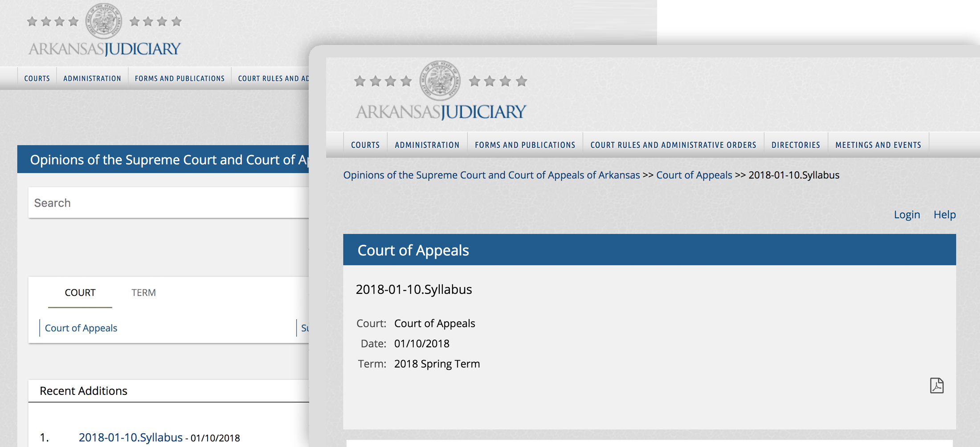Open Court of Appeals link under Court tab
The width and height of the screenshot is (980, 447).
(81, 328)
